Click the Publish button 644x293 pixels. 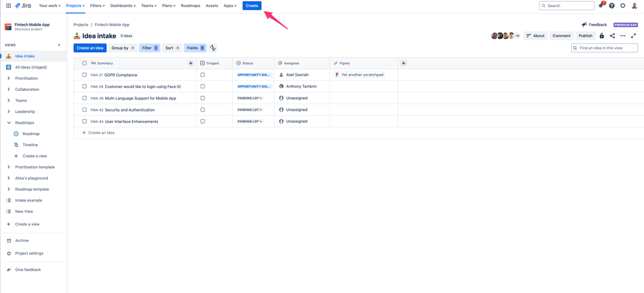585,35
